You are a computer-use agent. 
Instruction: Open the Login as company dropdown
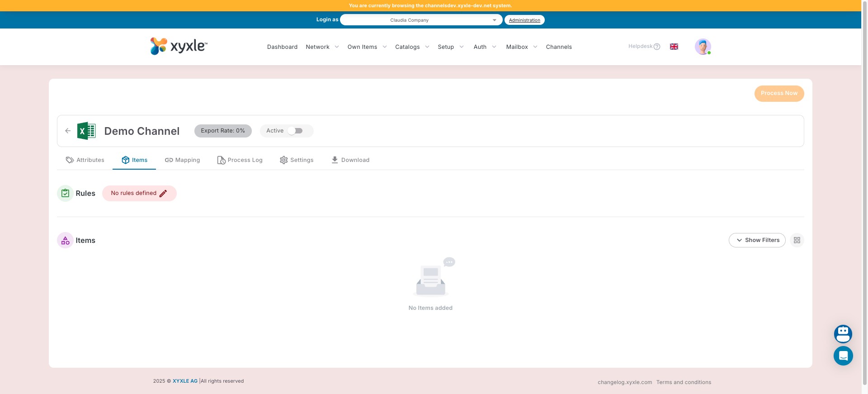(420, 20)
